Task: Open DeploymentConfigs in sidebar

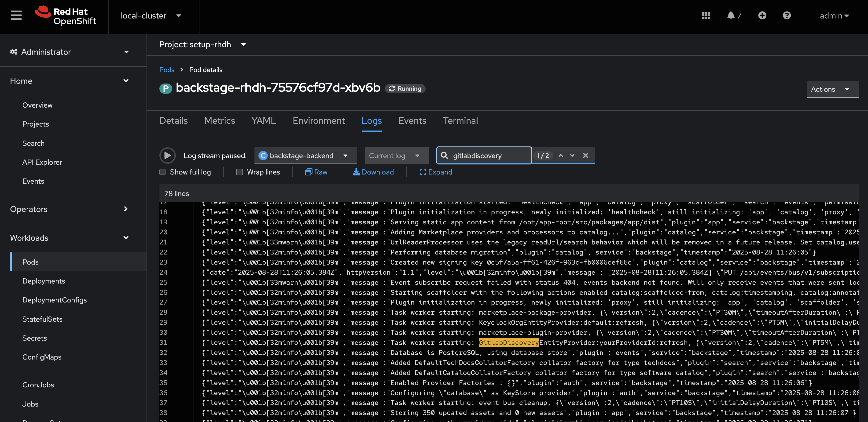Action: click(x=55, y=300)
